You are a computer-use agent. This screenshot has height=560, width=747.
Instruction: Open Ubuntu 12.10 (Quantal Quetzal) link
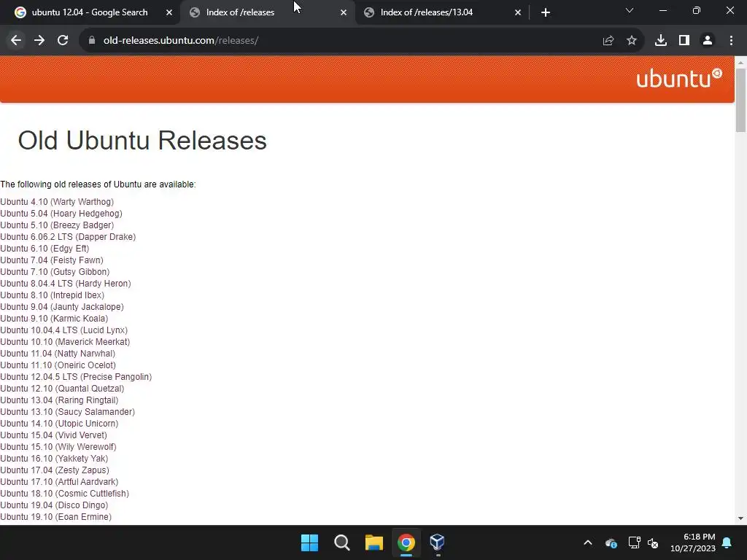(x=63, y=389)
